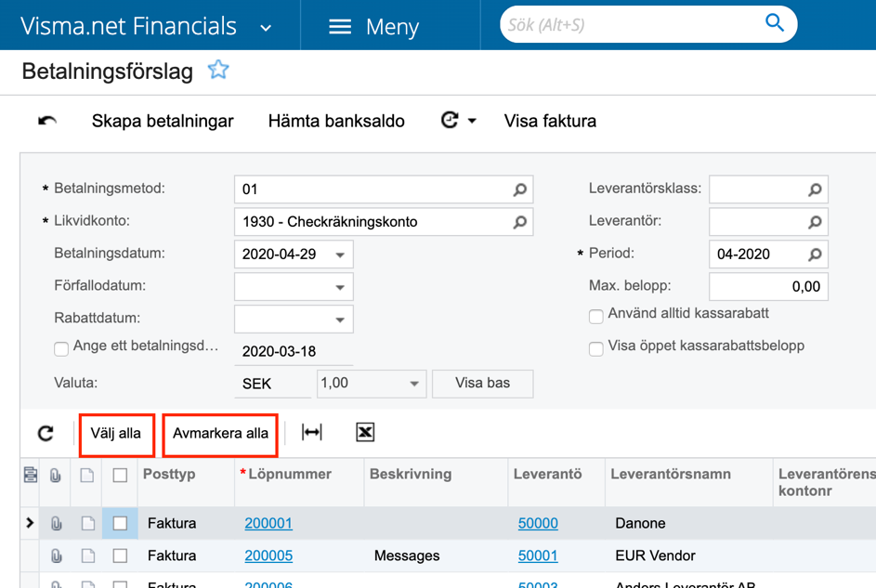876x588 pixels.
Task: Refresh the invoice grid
Action: pyautogui.click(x=46, y=433)
